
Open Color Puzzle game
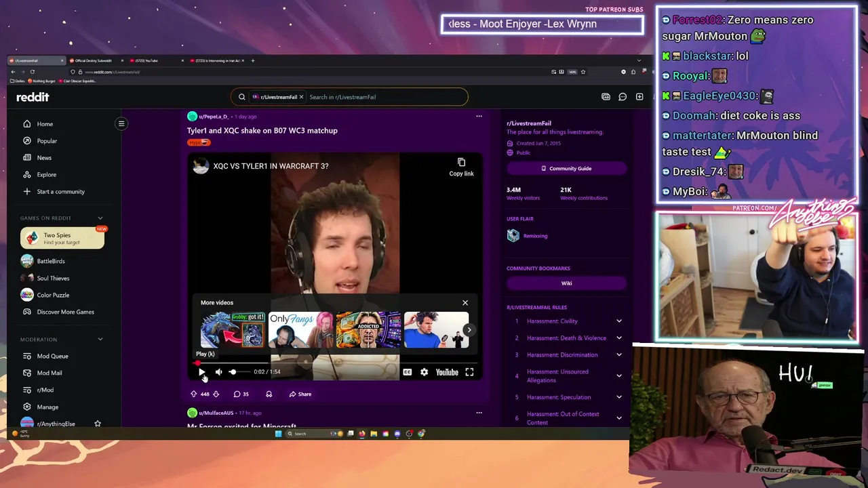[53, 295]
